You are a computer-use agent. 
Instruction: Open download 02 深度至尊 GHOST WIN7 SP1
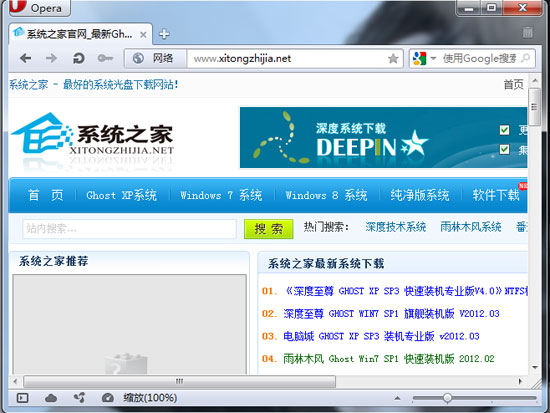click(x=391, y=313)
